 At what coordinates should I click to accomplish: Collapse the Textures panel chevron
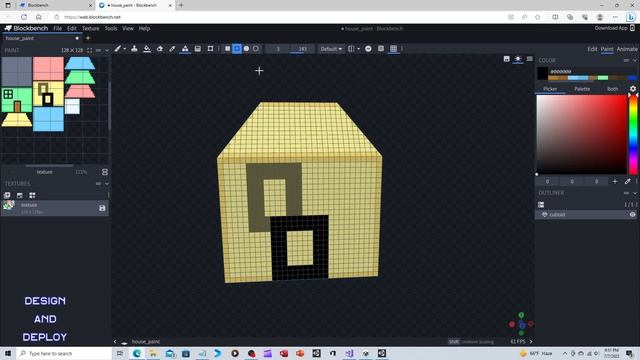click(x=107, y=184)
